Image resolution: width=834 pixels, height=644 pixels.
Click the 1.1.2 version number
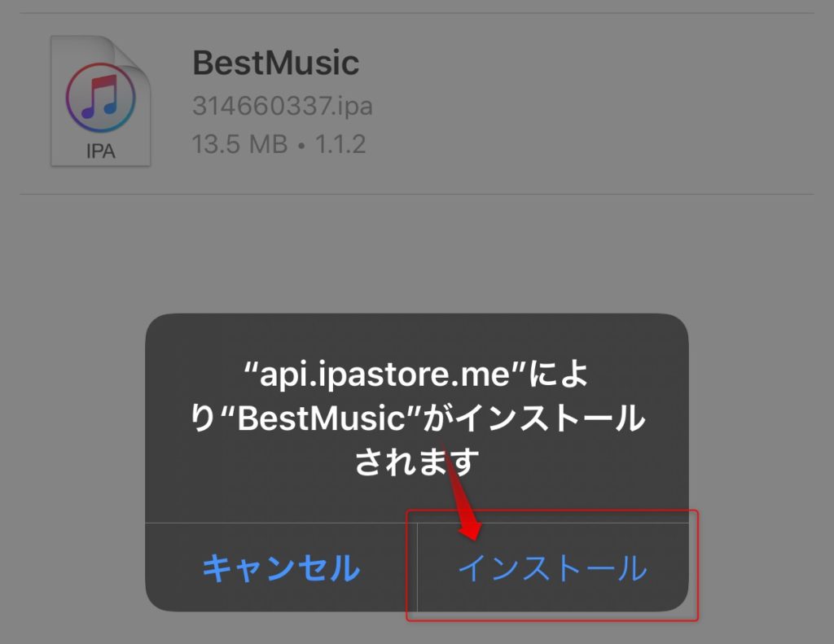[x=340, y=144]
